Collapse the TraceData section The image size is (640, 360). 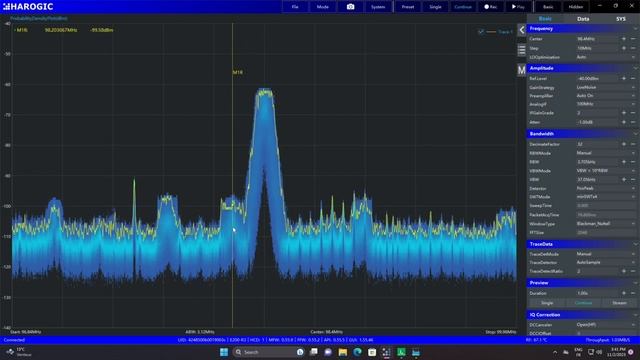583,244
